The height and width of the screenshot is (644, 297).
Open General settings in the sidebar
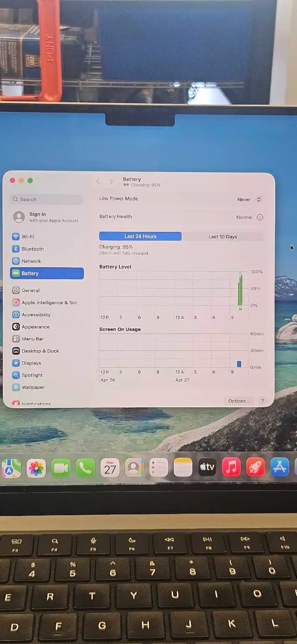tap(46, 290)
